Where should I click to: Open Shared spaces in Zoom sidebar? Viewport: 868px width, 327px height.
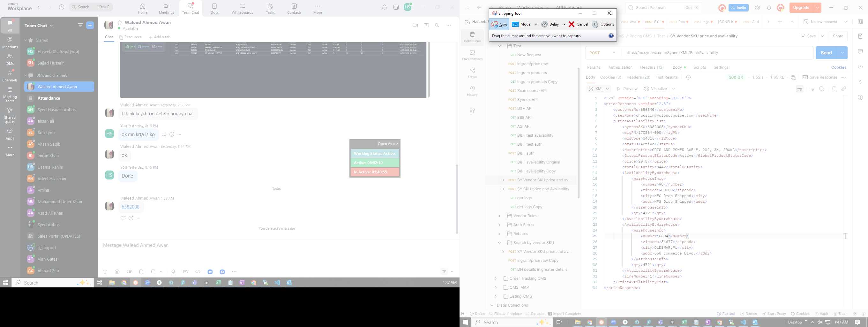(x=10, y=115)
